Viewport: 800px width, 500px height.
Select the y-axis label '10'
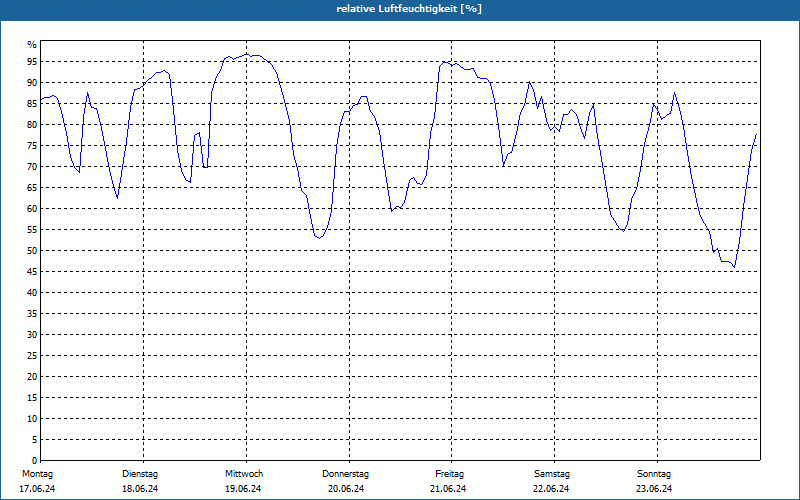point(32,418)
